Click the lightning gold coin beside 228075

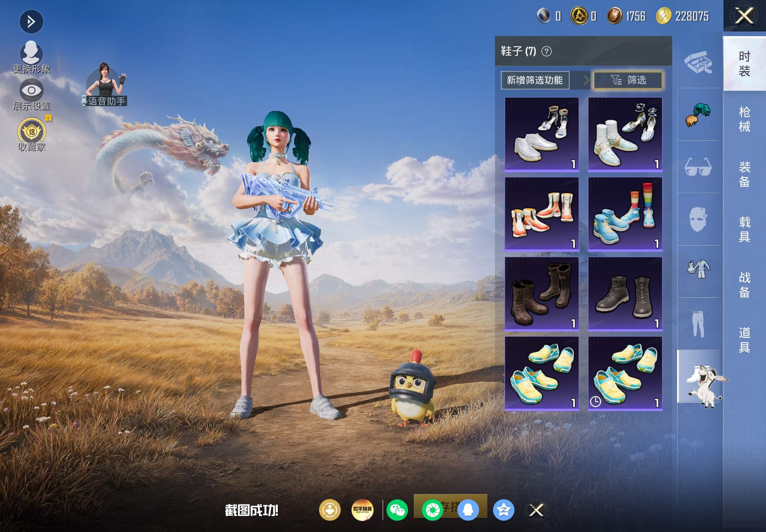pyautogui.click(x=663, y=16)
